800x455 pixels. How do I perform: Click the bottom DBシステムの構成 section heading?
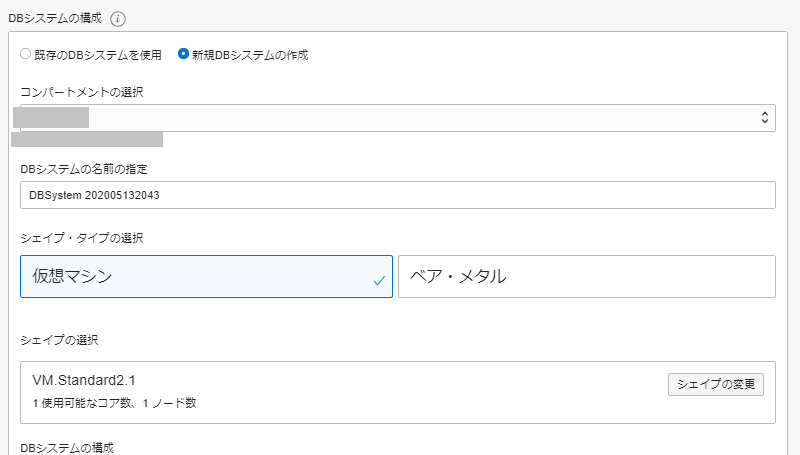pos(67,447)
